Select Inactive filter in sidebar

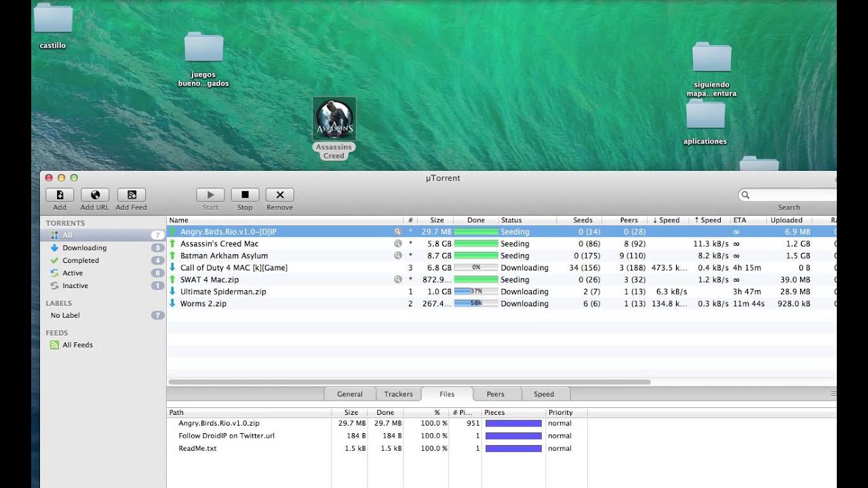point(102,286)
